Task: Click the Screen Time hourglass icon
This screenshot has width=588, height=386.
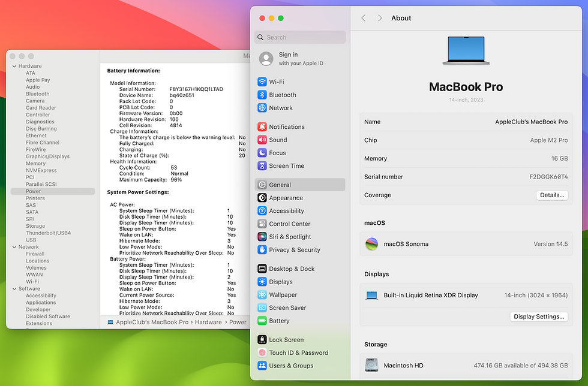Action: click(x=262, y=165)
